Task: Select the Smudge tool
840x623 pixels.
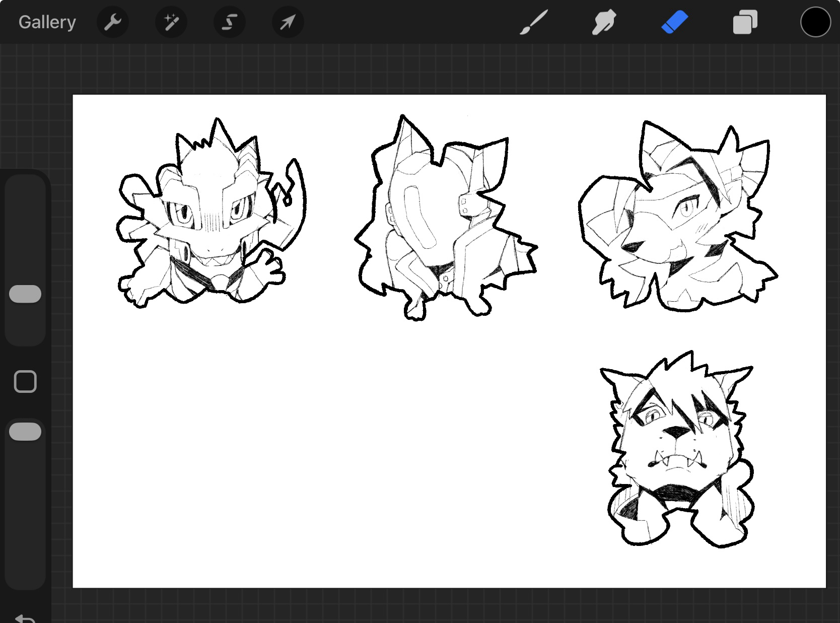Action: 604,22
